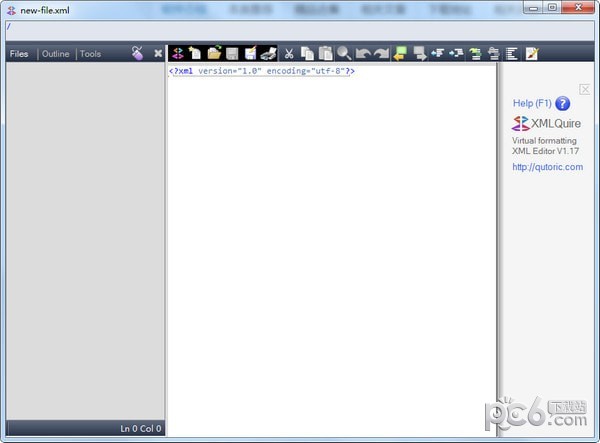Click the Help (F1) link
This screenshot has height=443, width=600.
pos(531,103)
